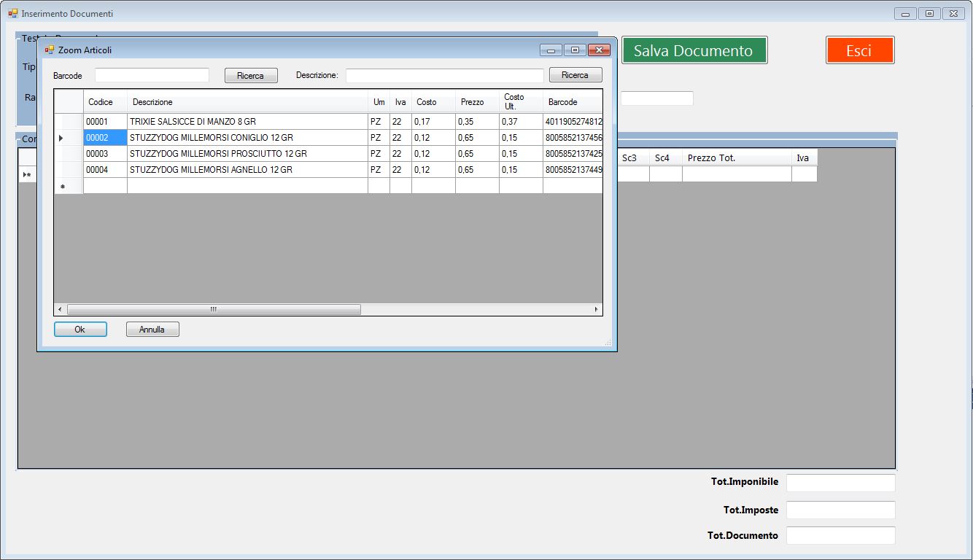Minimize the Zoom Articoli dialog

click(x=551, y=50)
